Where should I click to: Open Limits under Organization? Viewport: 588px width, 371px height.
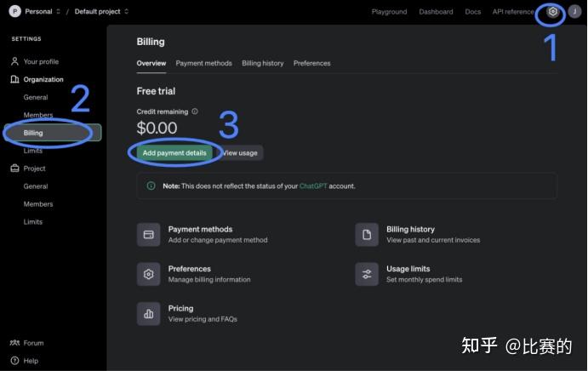point(33,151)
